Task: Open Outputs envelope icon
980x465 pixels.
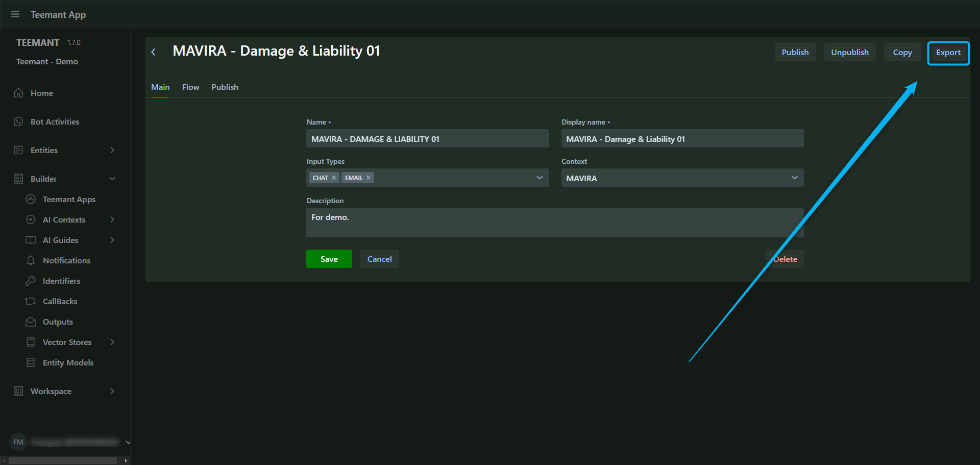Action: click(31, 322)
